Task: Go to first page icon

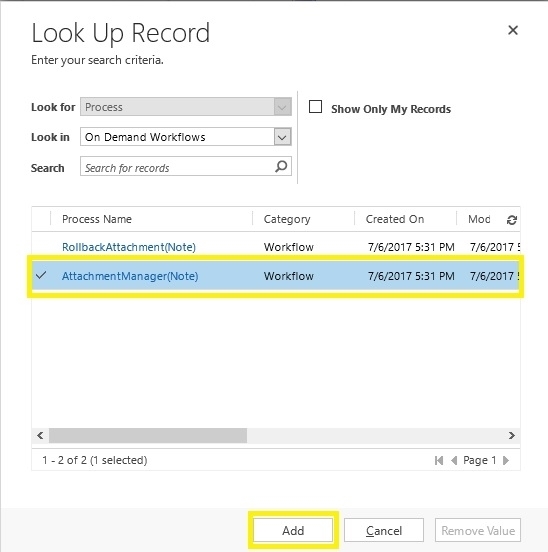Action: click(439, 460)
